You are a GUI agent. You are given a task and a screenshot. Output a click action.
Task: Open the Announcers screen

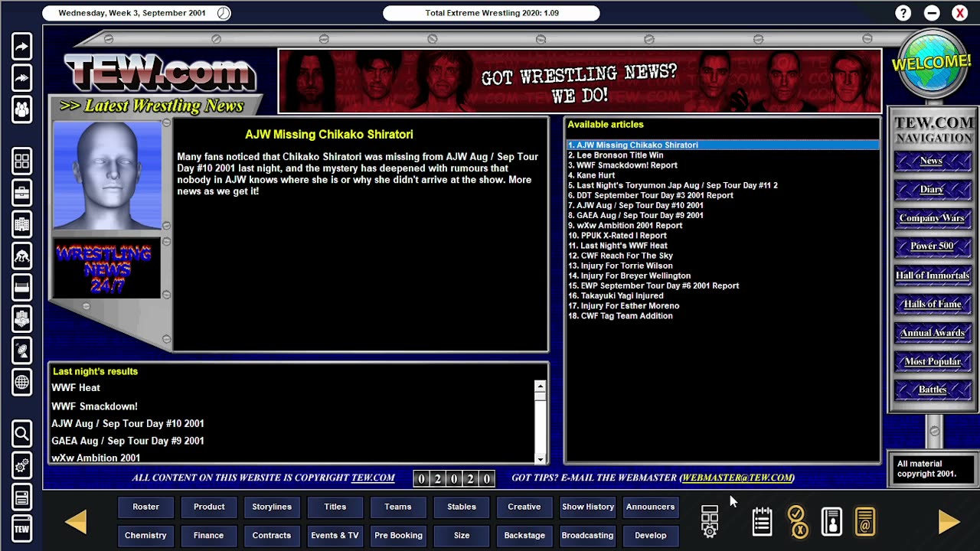(651, 507)
